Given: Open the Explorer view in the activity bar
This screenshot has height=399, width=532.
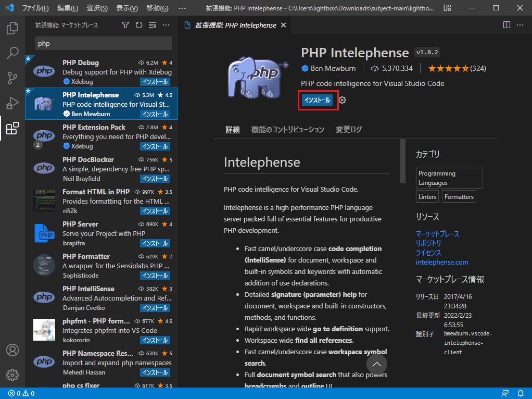Looking at the screenshot, I should pyautogui.click(x=12, y=28).
